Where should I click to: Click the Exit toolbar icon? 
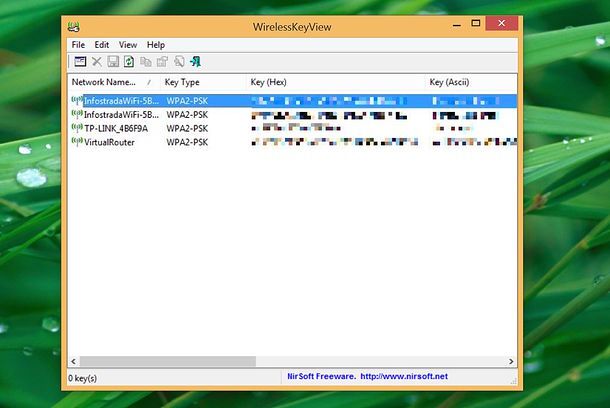point(195,61)
